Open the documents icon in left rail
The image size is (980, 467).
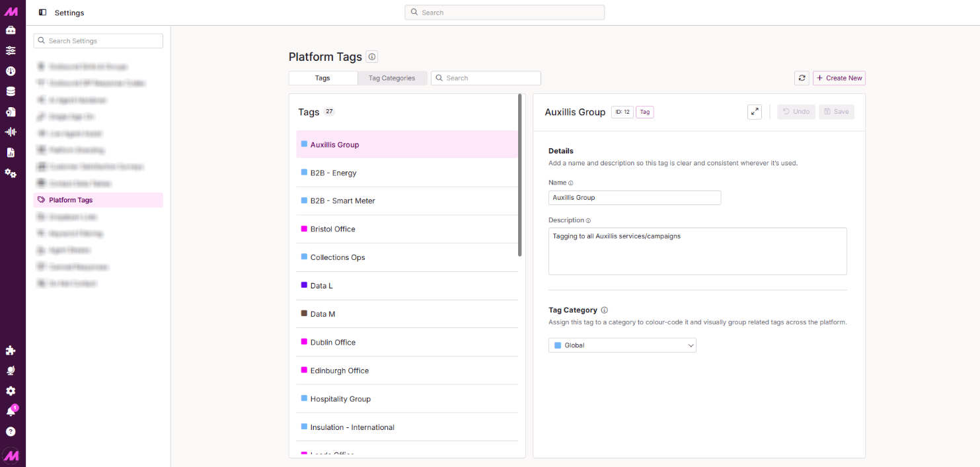point(11,112)
